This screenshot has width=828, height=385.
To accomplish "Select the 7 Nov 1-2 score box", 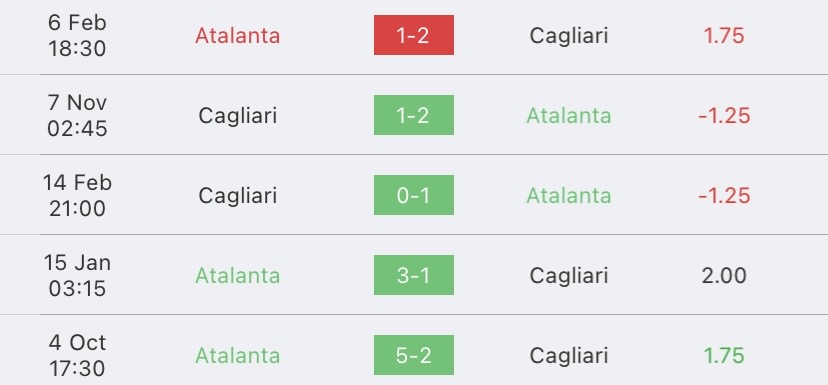I will 413,115.
